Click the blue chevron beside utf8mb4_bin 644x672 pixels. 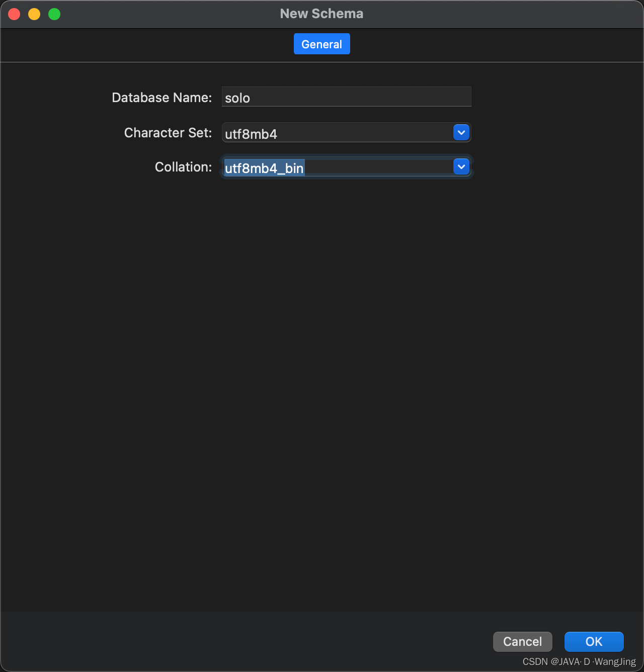pyautogui.click(x=461, y=166)
